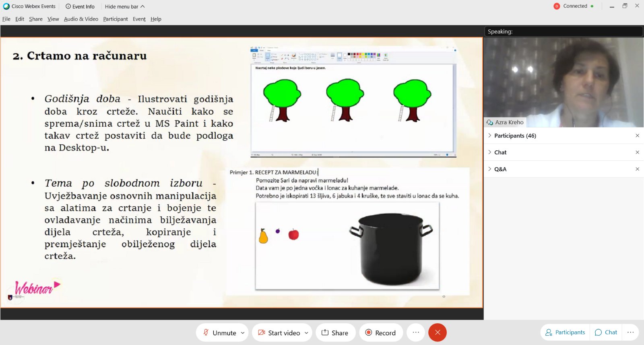Open the more options ellipsis in center toolbar
This screenshot has height=345, width=644.
(x=416, y=333)
